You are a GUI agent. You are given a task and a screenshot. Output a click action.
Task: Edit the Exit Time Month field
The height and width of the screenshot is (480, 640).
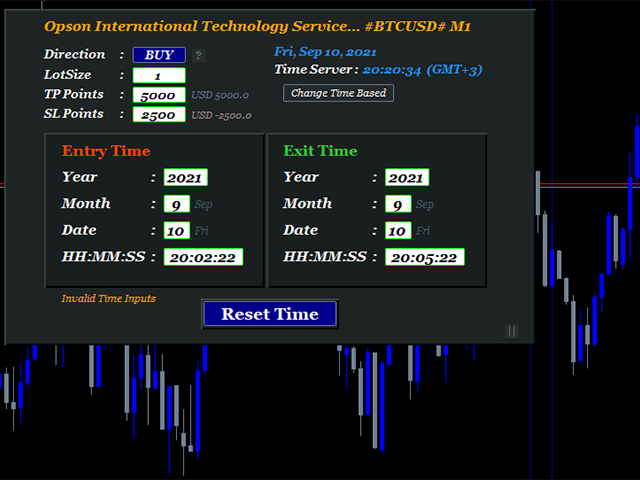[x=398, y=204]
